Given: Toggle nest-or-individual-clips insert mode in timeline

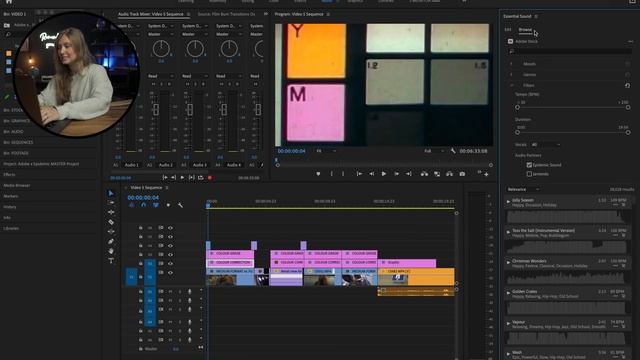Looking at the screenshot, I should [x=131, y=205].
